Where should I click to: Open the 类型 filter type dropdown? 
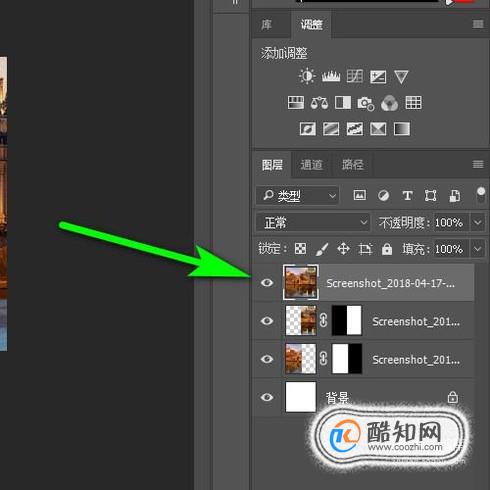pos(298,195)
